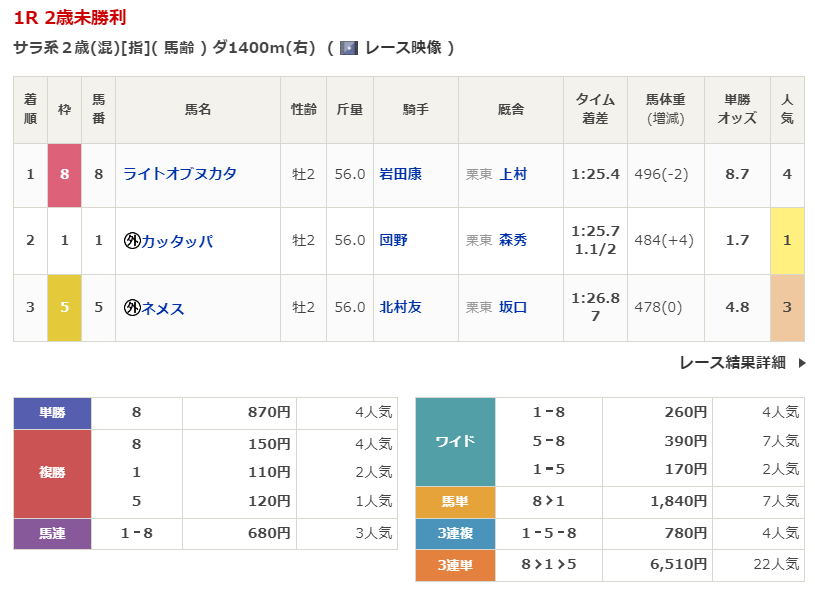Open jockey profile 団野

pyautogui.click(x=393, y=241)
